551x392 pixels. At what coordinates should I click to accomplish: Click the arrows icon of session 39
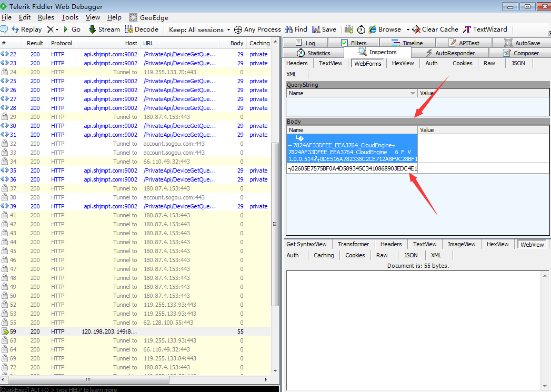(5, 206)
